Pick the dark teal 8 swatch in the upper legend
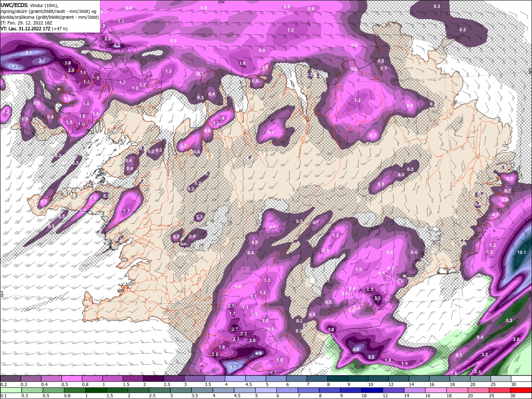The height and width of the screenshot is (399, 532). coord(337,379)
